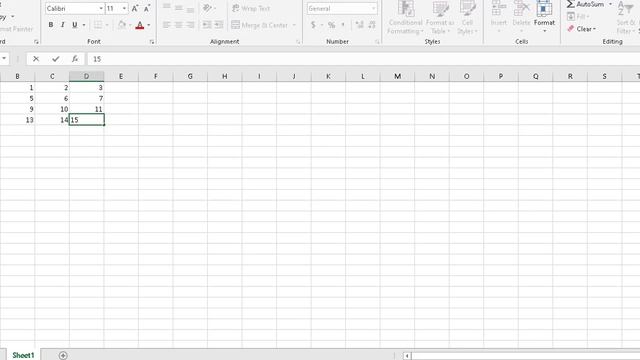Click Merge & Center
Image resolution: width=640 pixels, height=360 pixels.
(x=260, y=25)
